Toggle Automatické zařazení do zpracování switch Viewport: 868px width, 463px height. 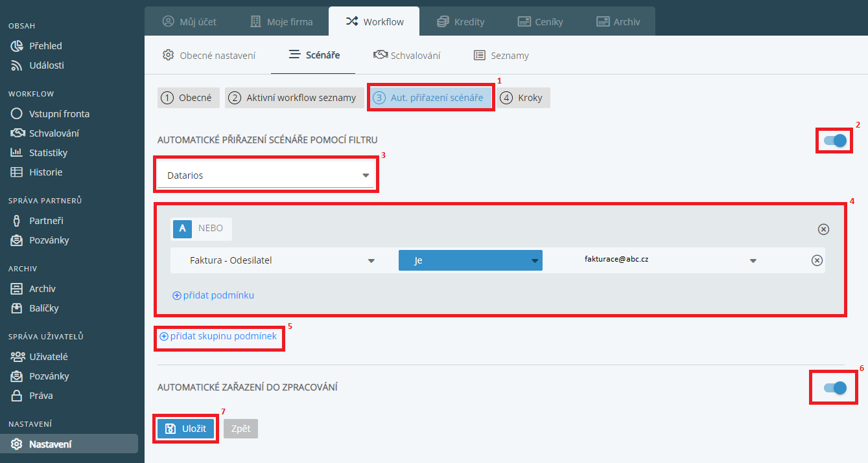(835, 388)
